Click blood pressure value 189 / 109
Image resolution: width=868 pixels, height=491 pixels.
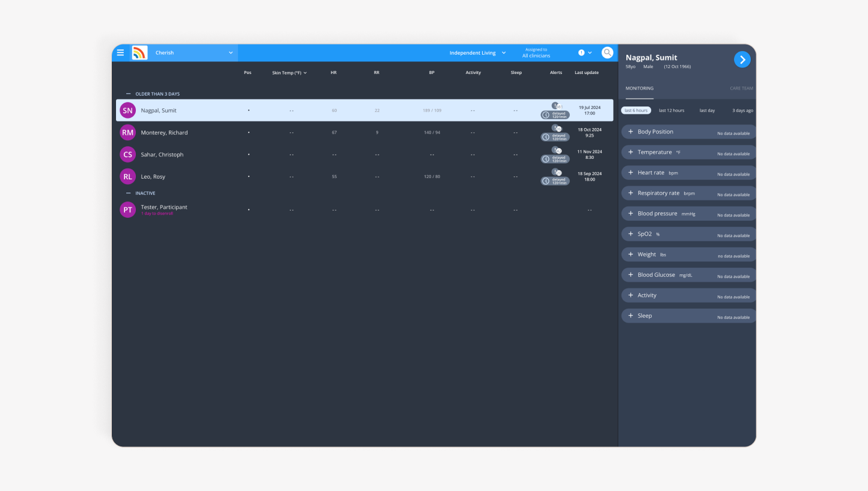[x=432, y=111]
